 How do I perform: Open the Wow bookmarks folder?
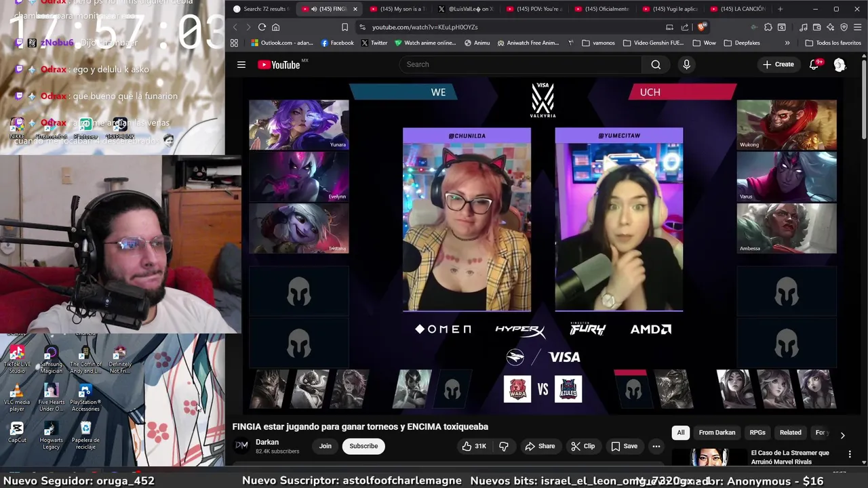704,43
